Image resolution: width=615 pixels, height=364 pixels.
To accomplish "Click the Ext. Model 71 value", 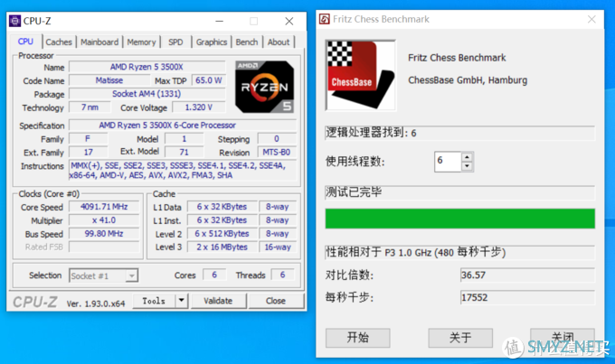I will 184,152.
